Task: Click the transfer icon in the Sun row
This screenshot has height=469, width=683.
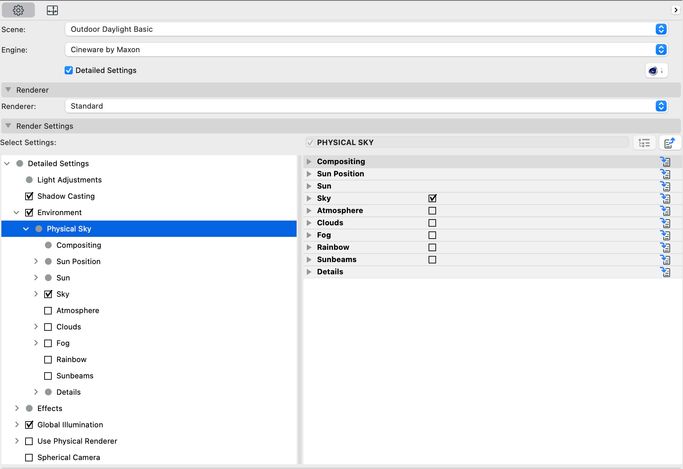Action: (665, 186)
